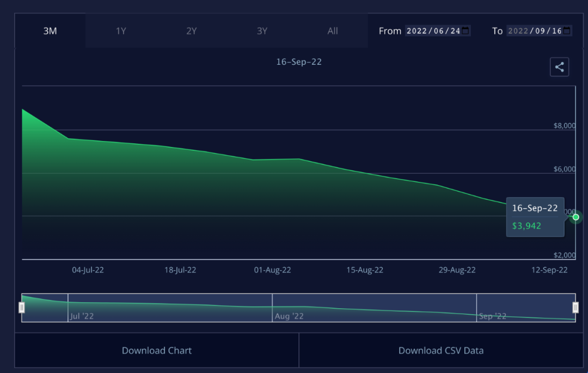The image size is (588, 373).
Task: Click the year in the From date field
Action: point(417,31)
